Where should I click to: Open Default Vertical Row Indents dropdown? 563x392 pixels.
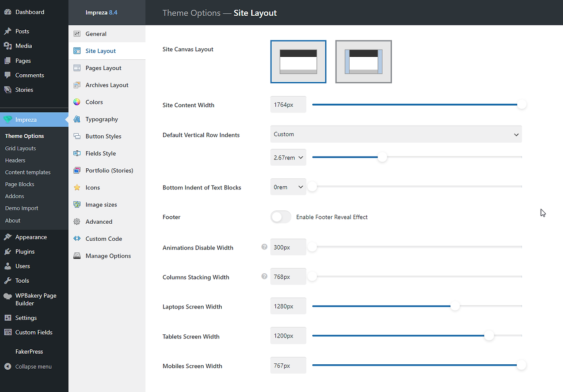coord(396,134)
